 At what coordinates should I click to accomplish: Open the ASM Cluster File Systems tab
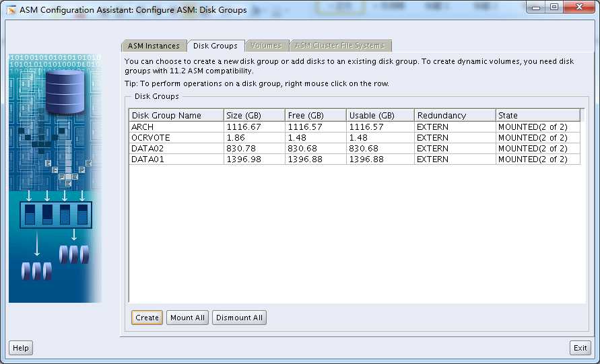coord(340,46)
